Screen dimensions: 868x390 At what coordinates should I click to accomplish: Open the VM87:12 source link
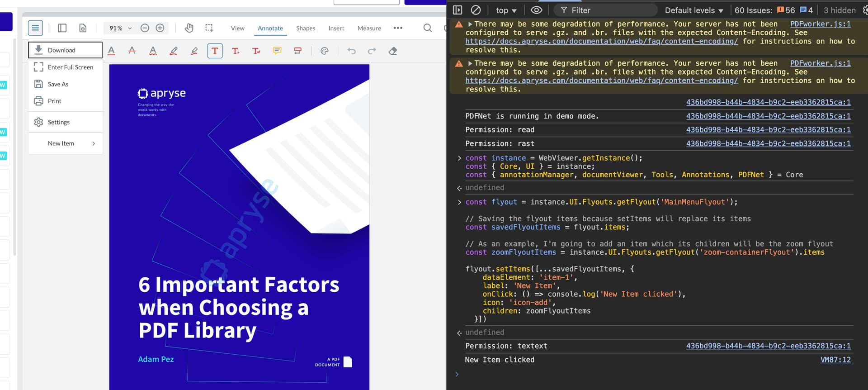click(x=835, y=360)
